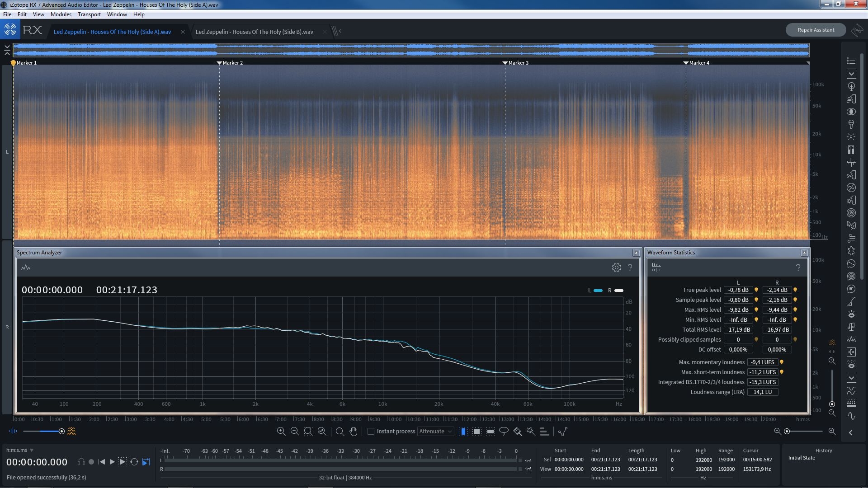Select the Side A.wav file tab
Screen dimensions: 868x488
pyautogui.click(x=112, y=32)
